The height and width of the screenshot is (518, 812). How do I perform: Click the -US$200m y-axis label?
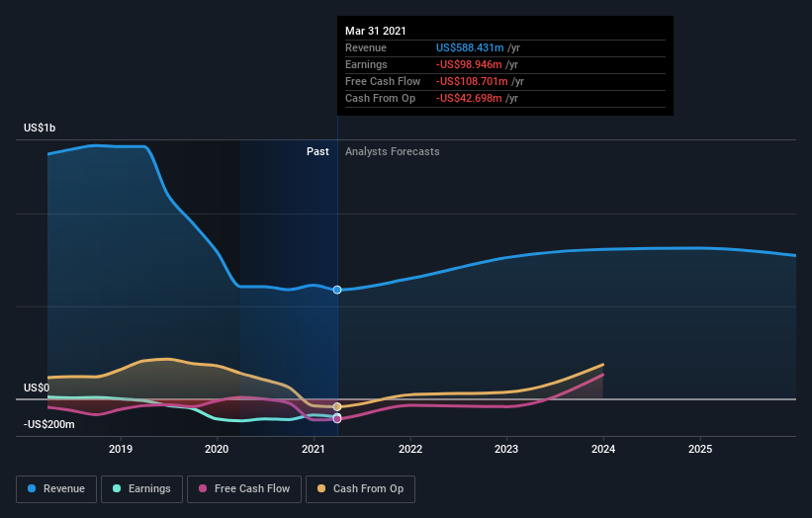tap(49, 424)
